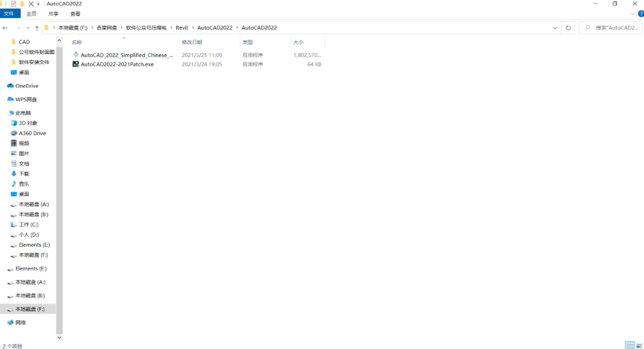644x349 pixels.
Task: Expand breadcrumb chevron right after 软件公众号压缩包
Action: pyautogui.click(x=171, y=28)
